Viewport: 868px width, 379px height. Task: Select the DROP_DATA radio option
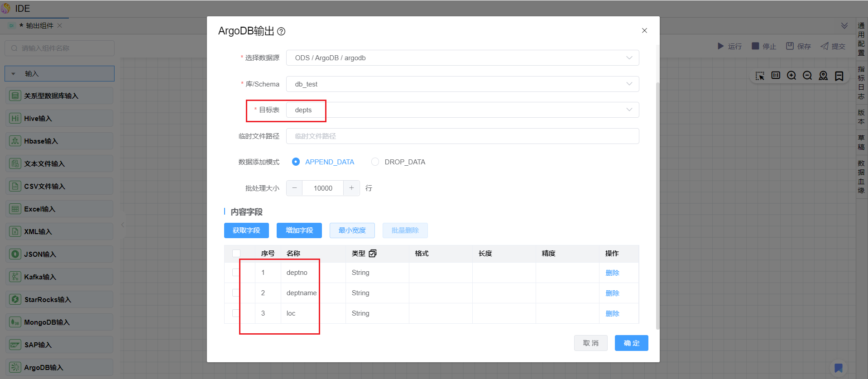(375, 162)
